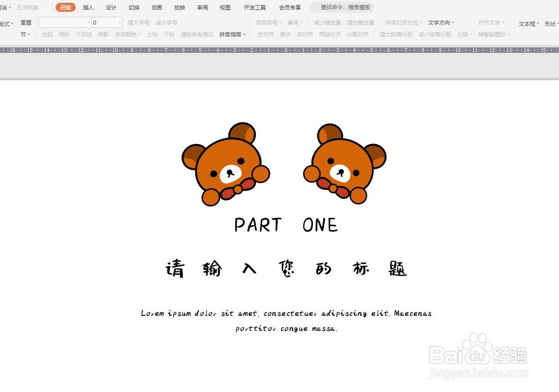Open the 设计 tab

111,7
